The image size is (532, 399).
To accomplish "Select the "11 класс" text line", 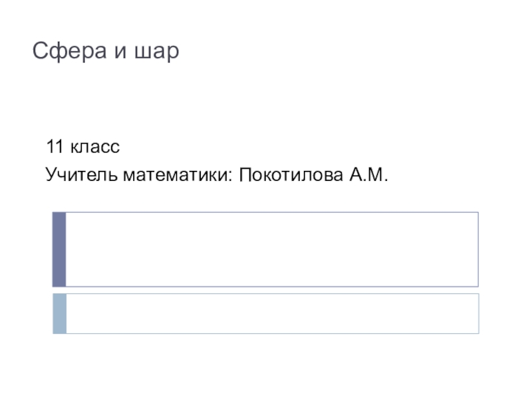I will 82,146.
